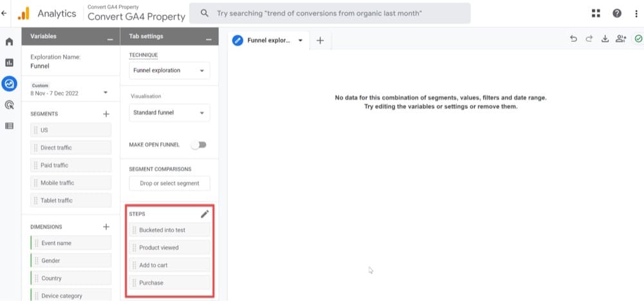Open the Technique Funnel exploration dropdown
The image size is (644, 301).
click(x=169, y=70)
